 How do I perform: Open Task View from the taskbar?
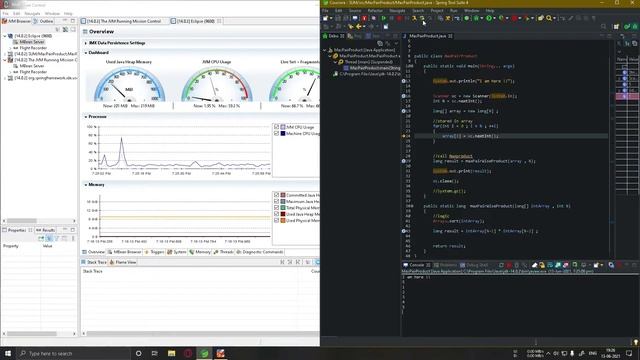click(155, 353)
